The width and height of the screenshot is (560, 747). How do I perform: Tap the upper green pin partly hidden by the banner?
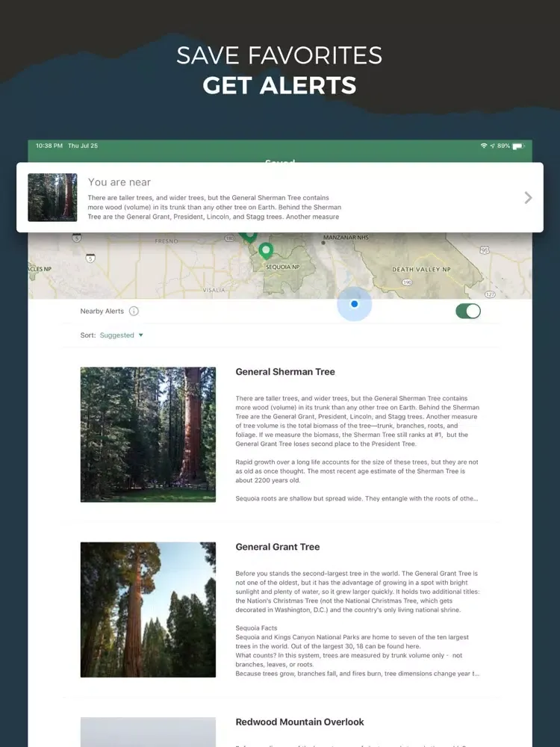248,237
